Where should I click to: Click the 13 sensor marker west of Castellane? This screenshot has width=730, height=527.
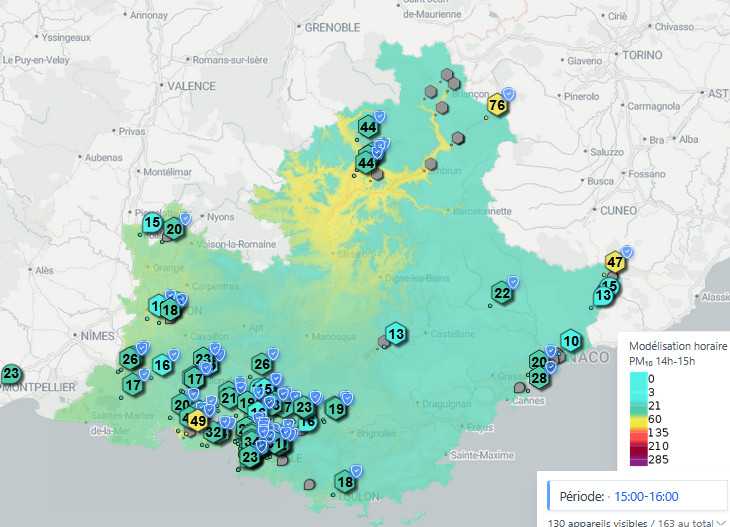397,334
